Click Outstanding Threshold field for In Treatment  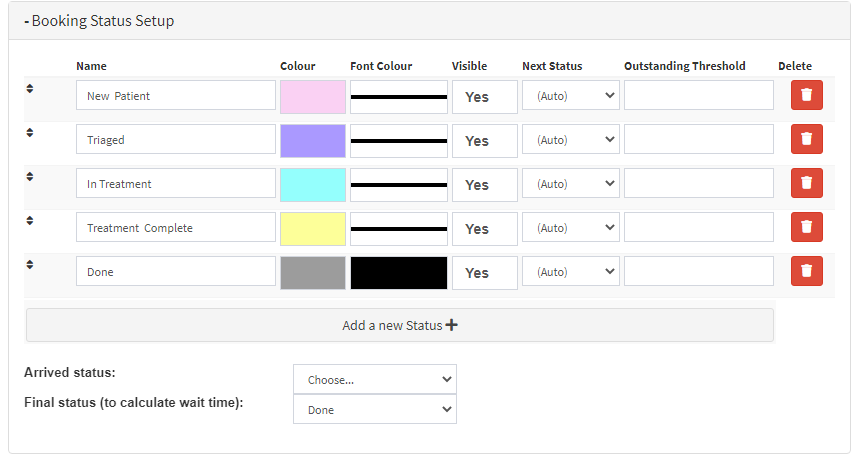click(x=698, y=184)
